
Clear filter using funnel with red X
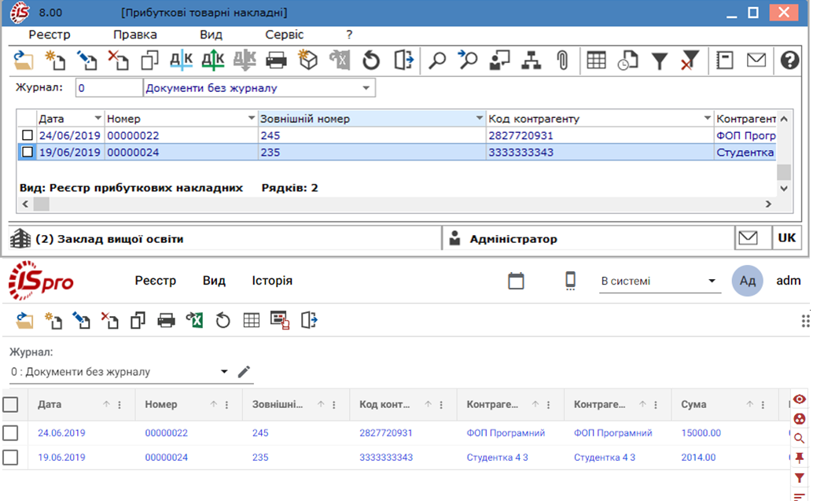click(690, 61)
